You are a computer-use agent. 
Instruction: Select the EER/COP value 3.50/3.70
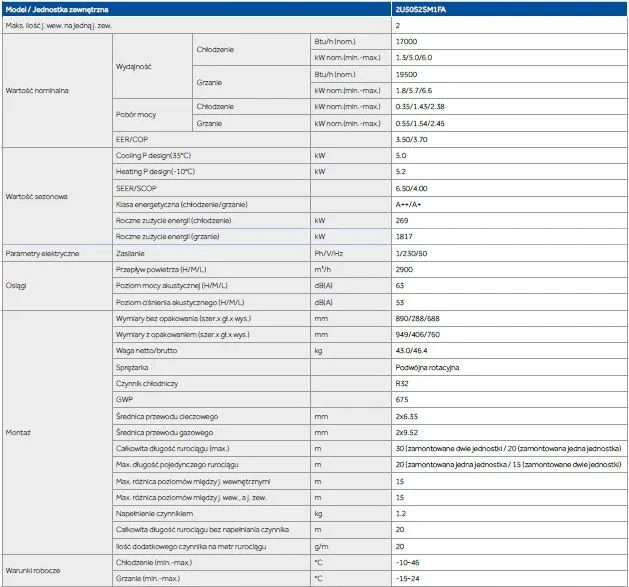411,140
